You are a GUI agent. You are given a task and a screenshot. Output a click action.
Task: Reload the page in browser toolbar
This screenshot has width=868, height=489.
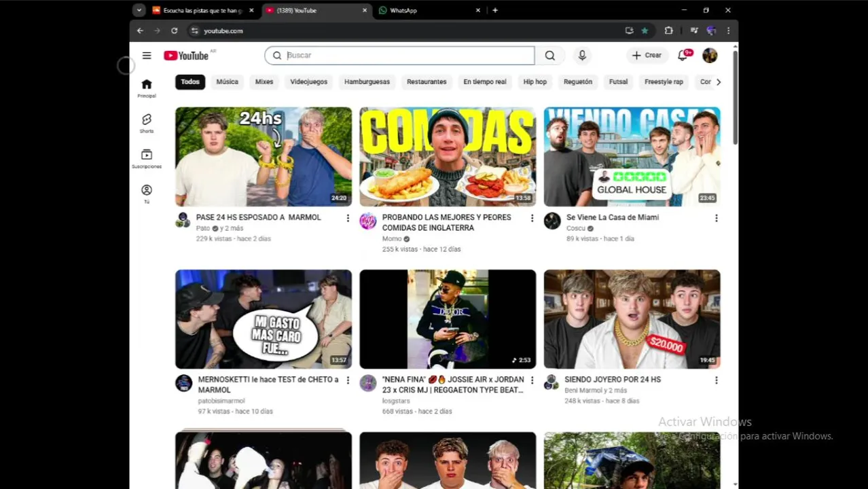pos(175,31)
